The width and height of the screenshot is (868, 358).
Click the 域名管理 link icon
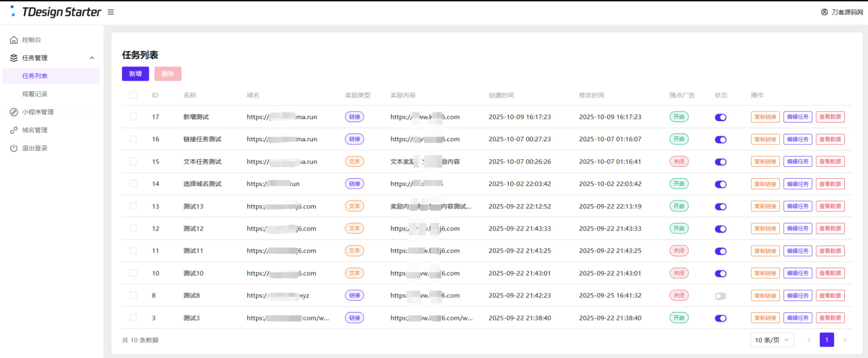[x=14, y=130]
